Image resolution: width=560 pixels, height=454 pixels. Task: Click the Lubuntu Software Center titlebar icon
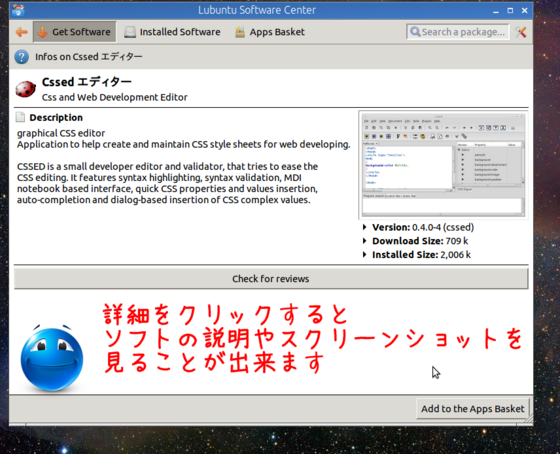point(18,10)
